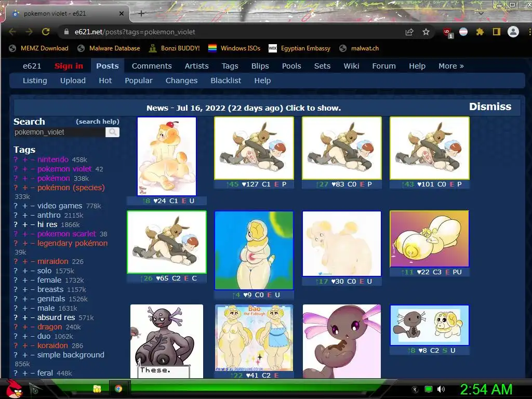Submit search with the magnifier button
Viewport: 532px width, 399px height.
[x=112, y=132]
